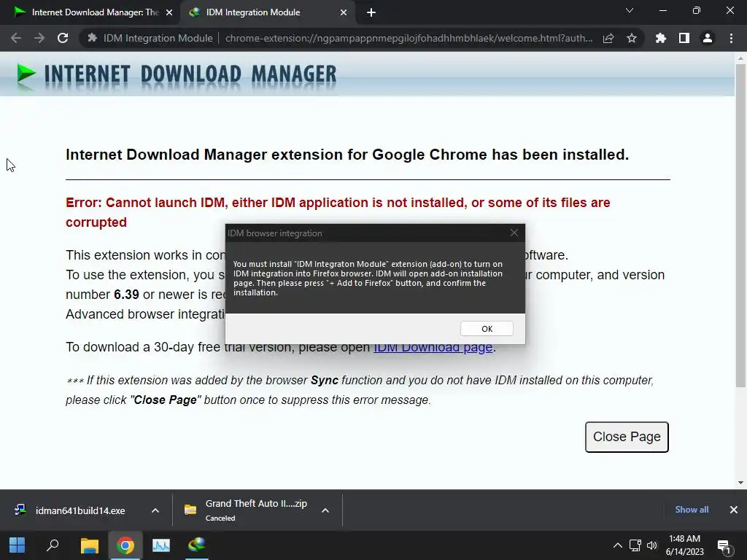Image resolution: width=747 pixels, height=560 pixels.
Task: Close the IDM browser integration dialog
Action: point(514,233)
